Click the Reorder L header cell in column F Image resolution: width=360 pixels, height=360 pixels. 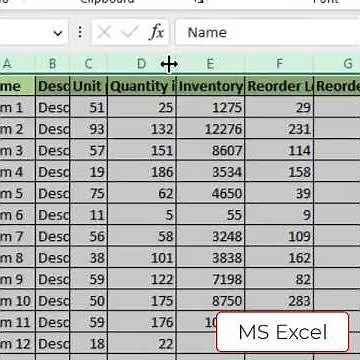pyautogui.click(x=279, y=86)
